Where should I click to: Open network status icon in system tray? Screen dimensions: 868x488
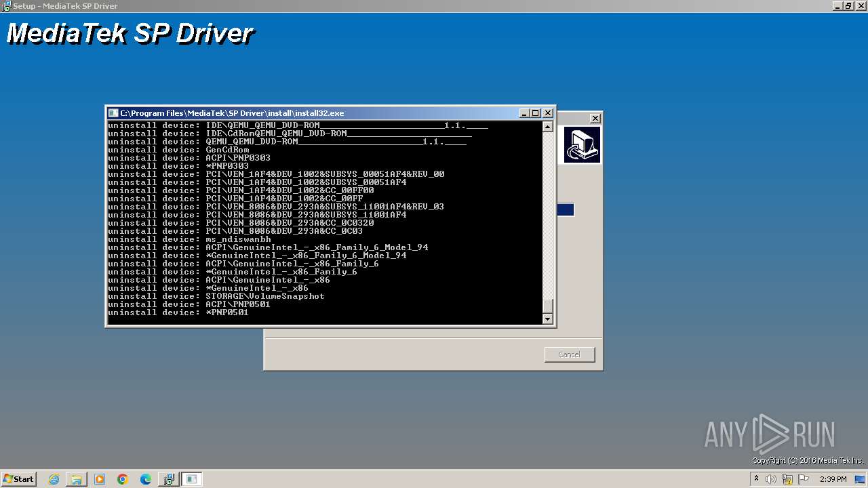coord(787,479)
